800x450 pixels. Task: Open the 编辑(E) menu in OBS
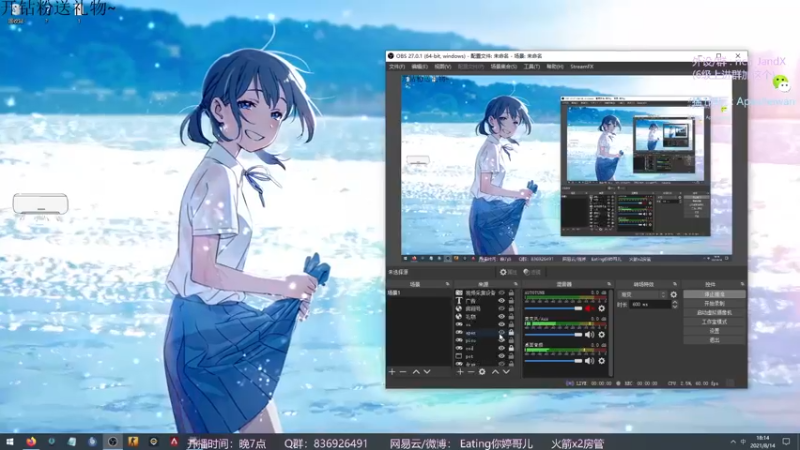(x=419, y=67)
